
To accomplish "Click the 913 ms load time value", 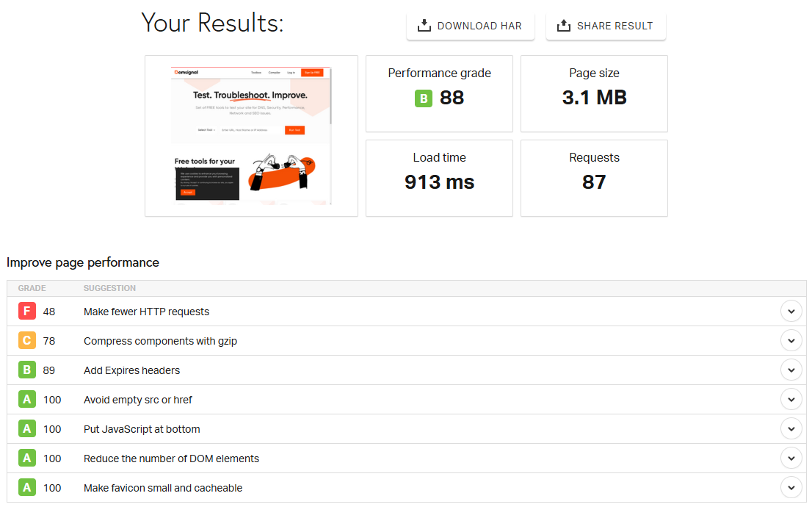I will (x=439, y=182).
